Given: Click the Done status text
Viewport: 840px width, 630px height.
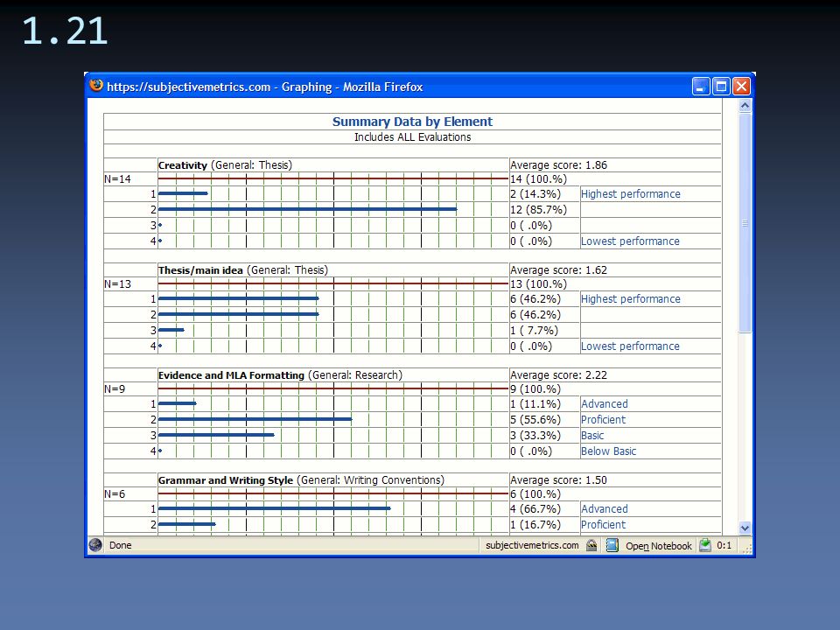Looking at the screenshot, I should pos(121,545).
